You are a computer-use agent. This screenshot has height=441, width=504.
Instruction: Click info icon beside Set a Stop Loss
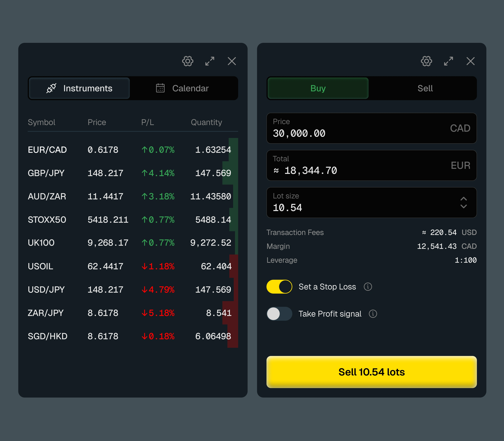pos(368,287)
